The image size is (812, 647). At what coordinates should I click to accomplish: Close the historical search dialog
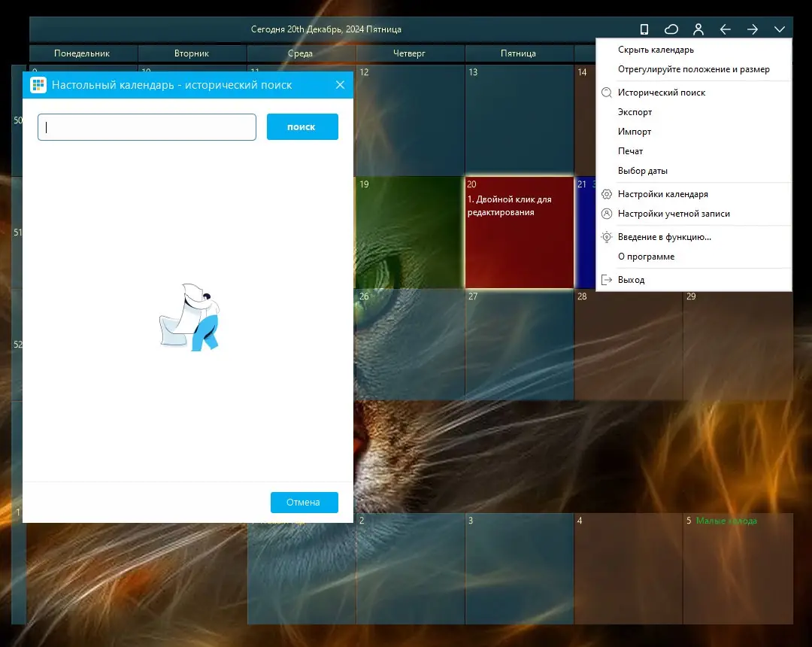[340, 85]
